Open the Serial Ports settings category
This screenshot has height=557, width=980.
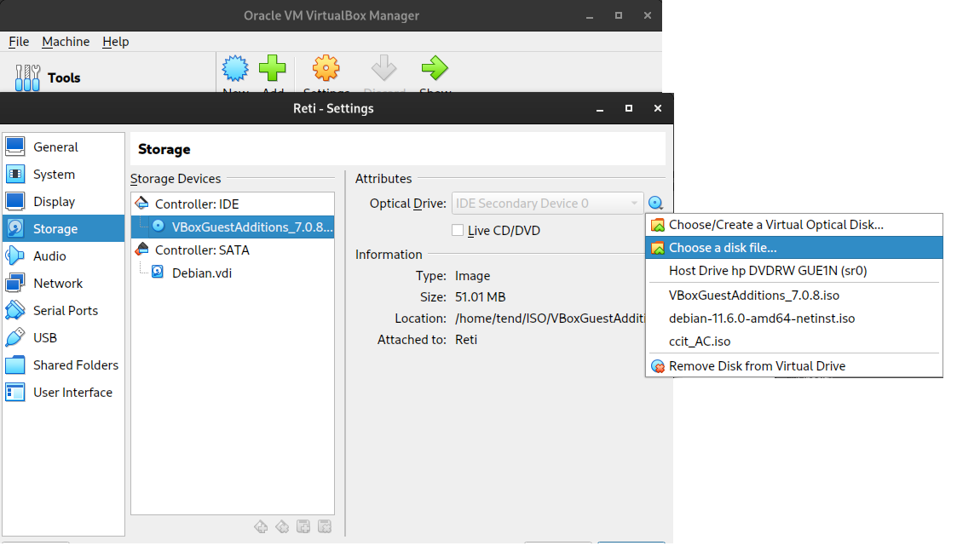tap(63, 310)
